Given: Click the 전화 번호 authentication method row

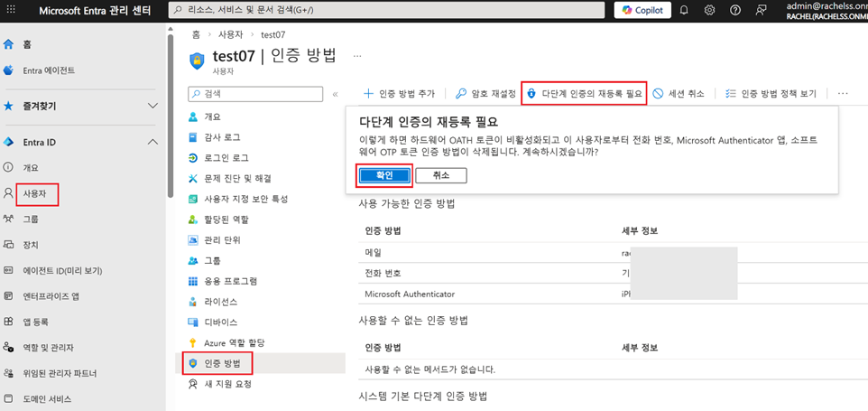Looking at the screenshot, I should (x=614, y=273).
